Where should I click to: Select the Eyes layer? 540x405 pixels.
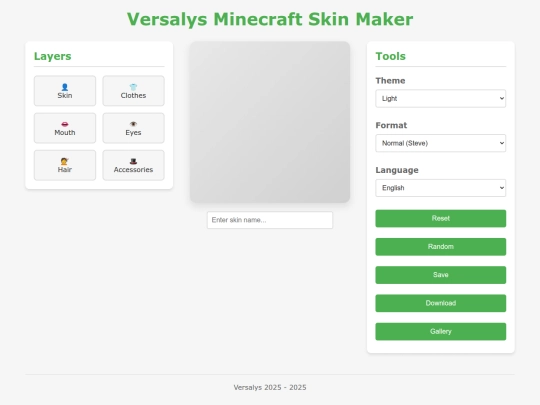click(x=133, y=128)
